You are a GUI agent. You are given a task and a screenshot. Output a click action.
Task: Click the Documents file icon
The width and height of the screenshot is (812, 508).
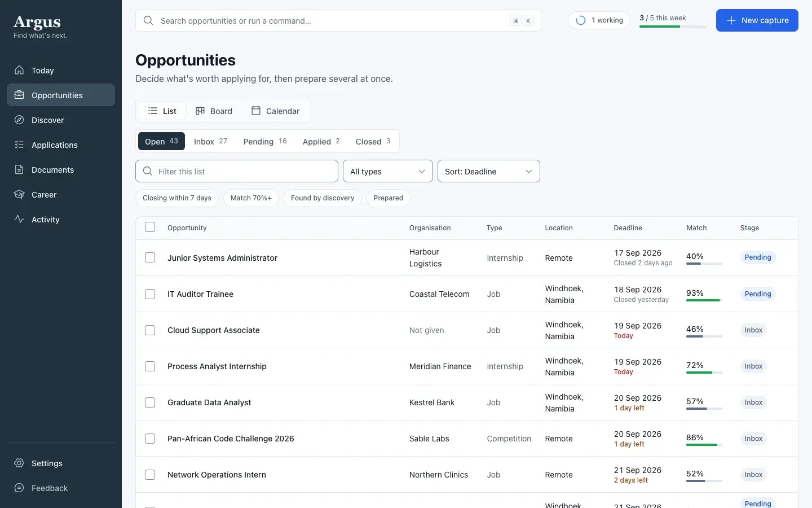click(x=19, y=169)
